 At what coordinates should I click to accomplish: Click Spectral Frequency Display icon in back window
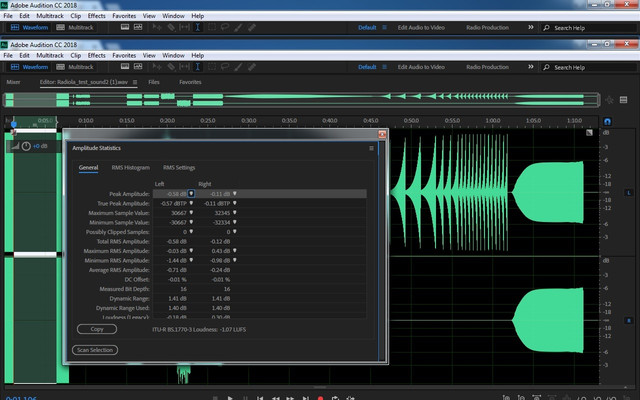click(x=125, y=27)
